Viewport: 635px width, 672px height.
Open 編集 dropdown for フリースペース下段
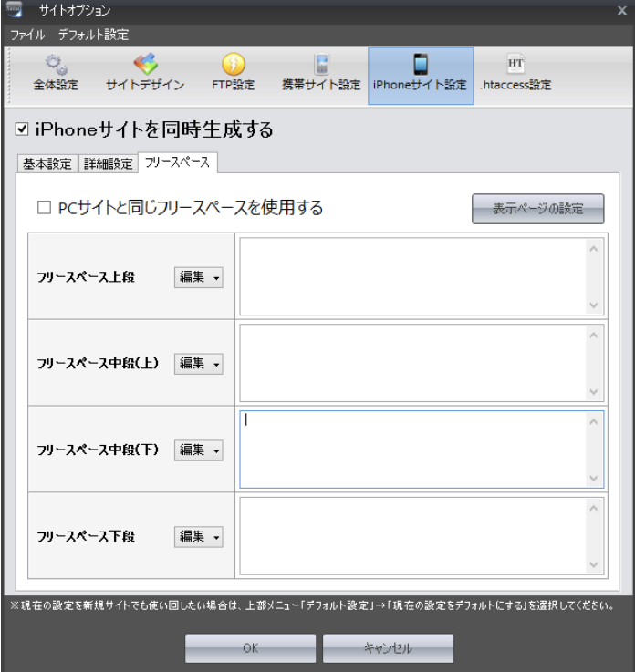coord(199,537)
